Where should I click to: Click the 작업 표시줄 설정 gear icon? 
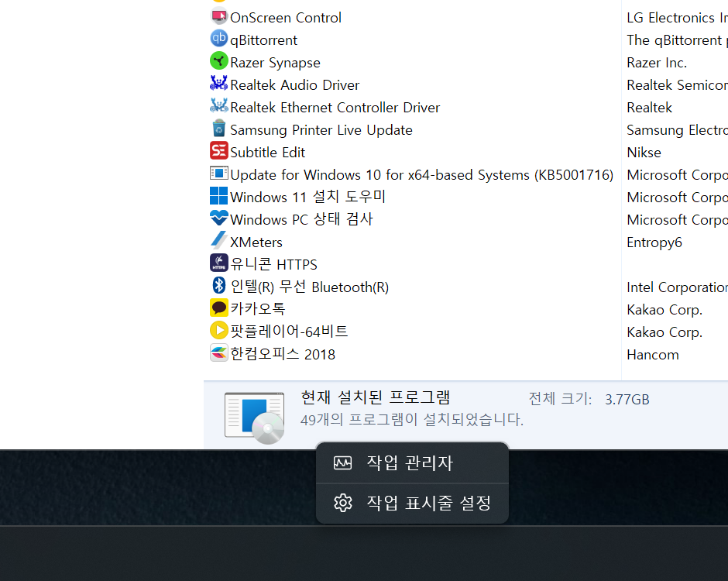[x=342, y=503]
